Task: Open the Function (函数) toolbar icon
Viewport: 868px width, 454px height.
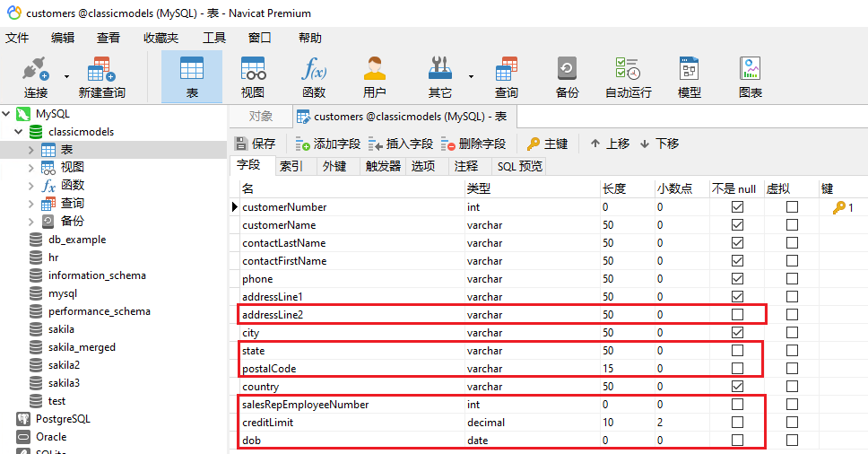Action: tap(314, 77)
